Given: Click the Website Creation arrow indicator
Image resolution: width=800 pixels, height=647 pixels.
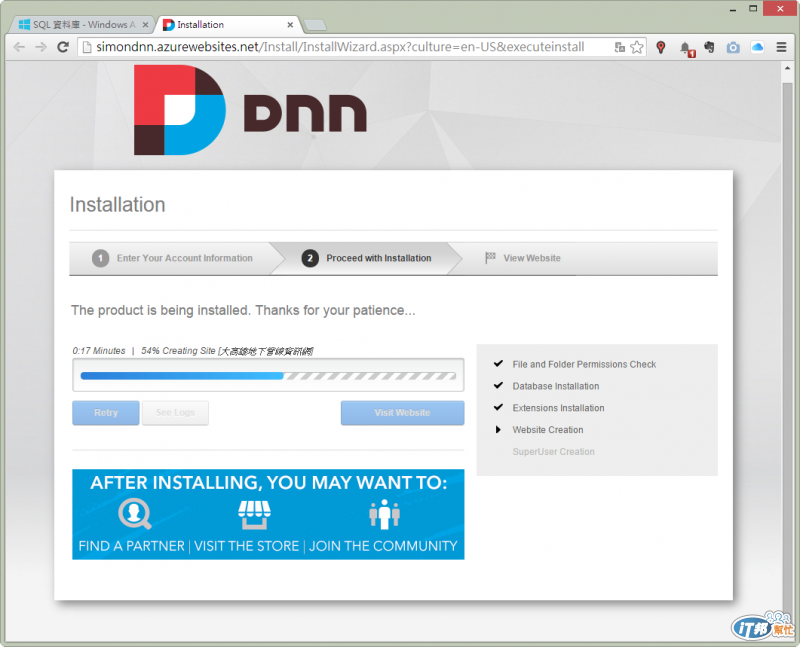Looking at the screenshot, I should point(498,430).
